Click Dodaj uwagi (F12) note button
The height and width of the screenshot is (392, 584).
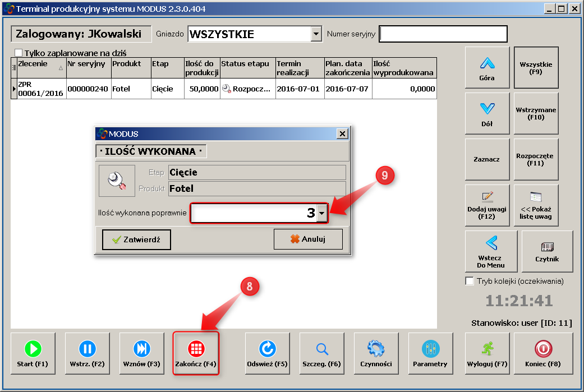click(x=487, y=205)
